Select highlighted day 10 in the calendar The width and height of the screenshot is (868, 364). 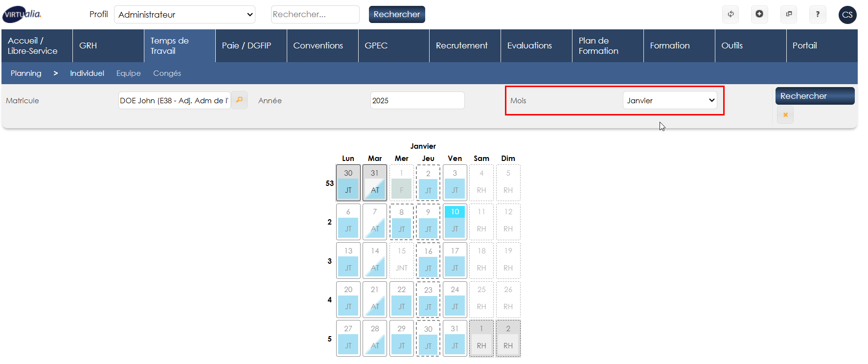[455, 212]
